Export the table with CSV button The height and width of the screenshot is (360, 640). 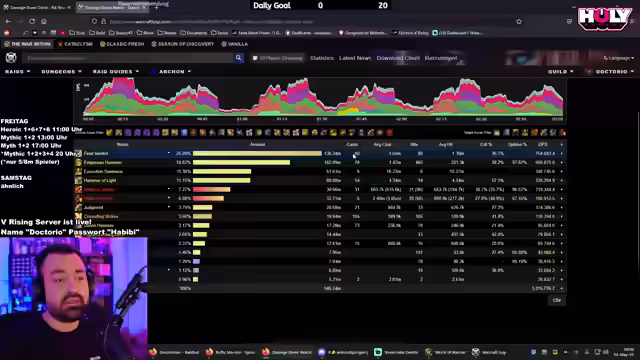(x=557, y=300)
